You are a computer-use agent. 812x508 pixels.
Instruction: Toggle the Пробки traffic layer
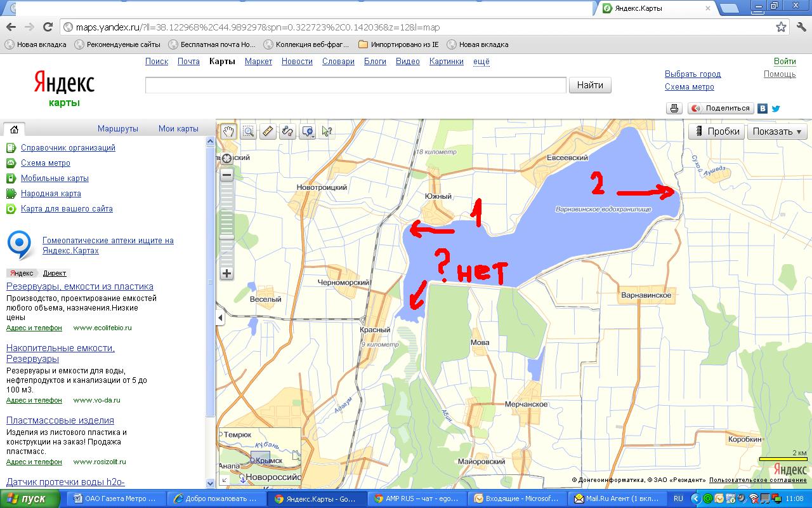(717, 131)
